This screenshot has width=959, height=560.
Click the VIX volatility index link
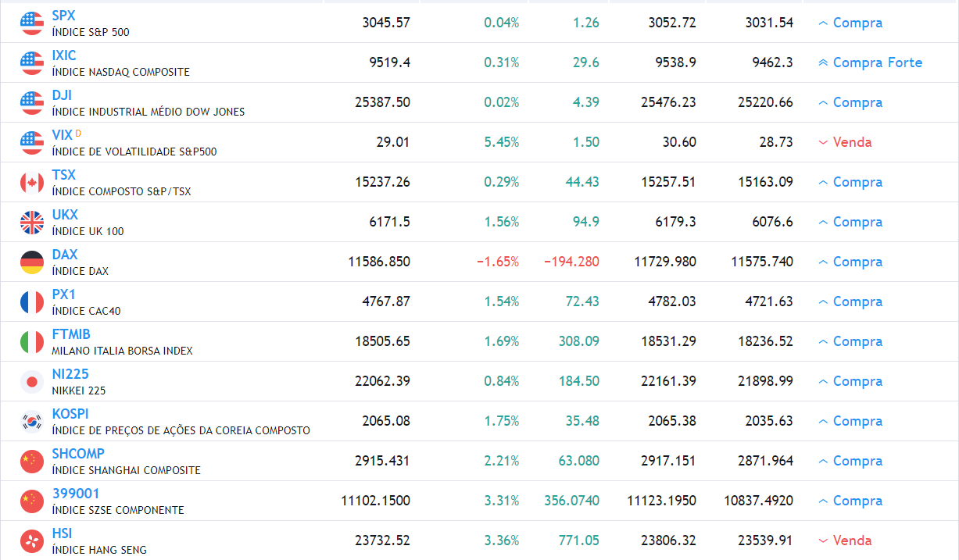click(62, 134)
